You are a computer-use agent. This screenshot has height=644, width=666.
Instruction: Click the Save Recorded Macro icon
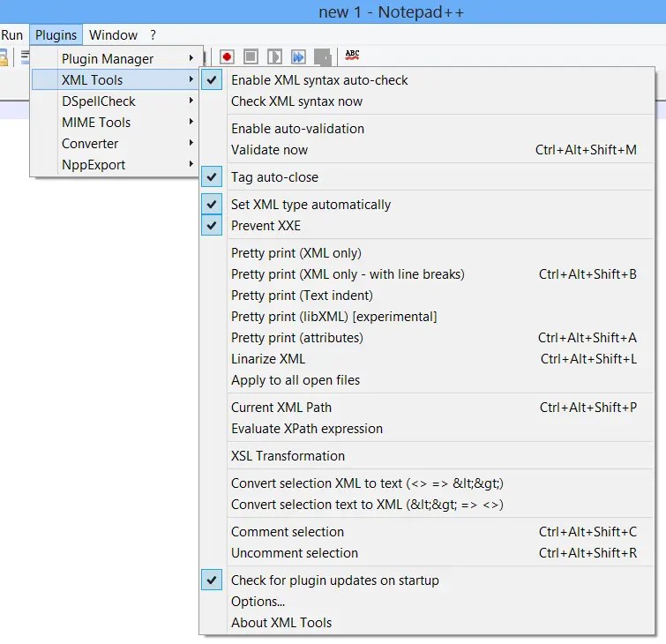[322, 56]
